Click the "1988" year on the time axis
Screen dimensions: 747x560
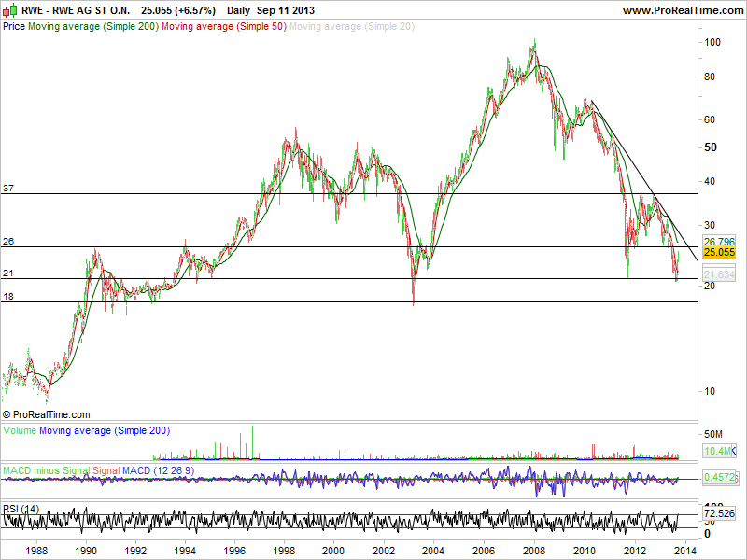click(x=36, y=551)
